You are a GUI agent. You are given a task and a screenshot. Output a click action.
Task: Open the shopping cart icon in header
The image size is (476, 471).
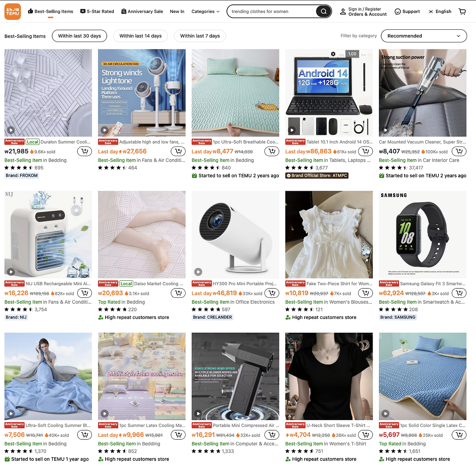tap(462, 12)
